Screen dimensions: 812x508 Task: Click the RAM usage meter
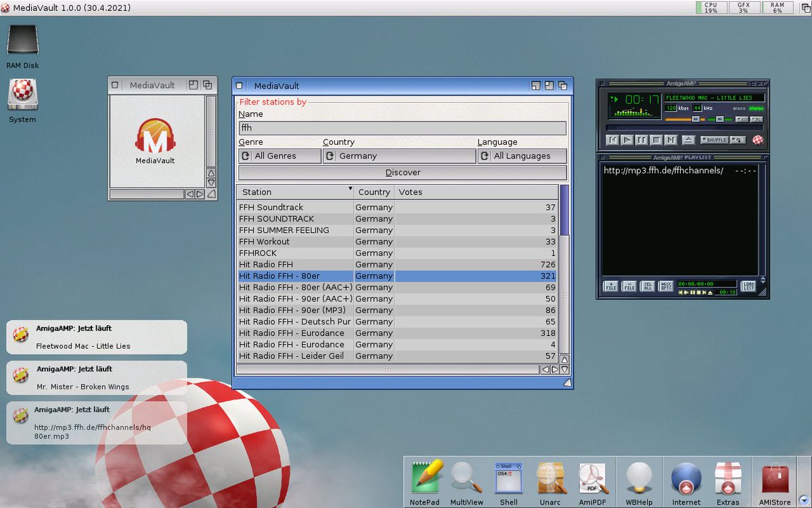777,7
